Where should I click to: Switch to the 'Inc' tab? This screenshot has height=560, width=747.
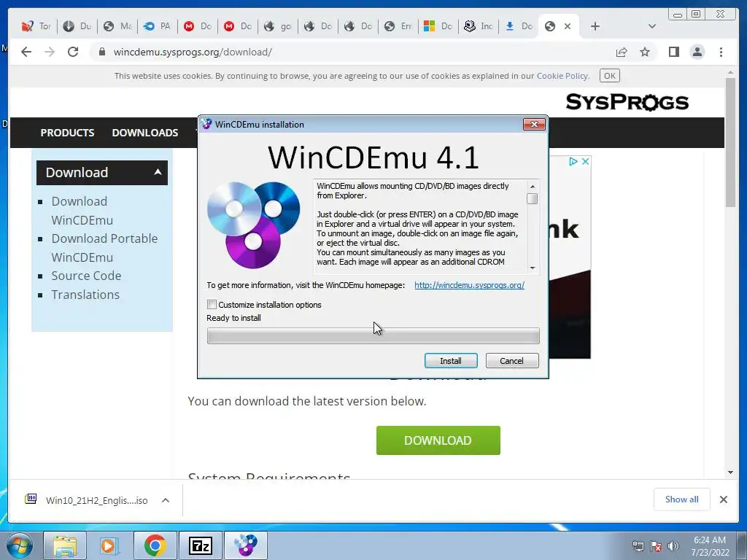click(479, 26)
